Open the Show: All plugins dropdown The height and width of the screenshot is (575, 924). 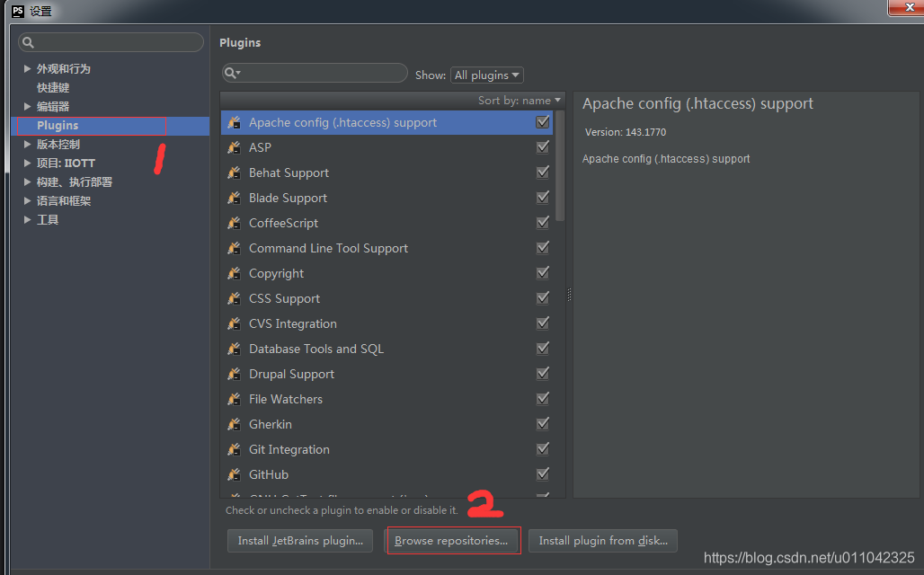coord(486,75)
